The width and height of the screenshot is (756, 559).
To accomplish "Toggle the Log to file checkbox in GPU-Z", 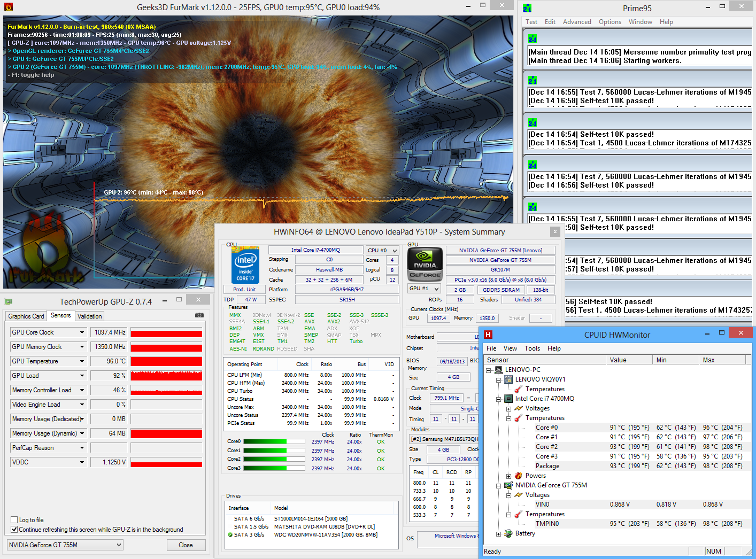I will tap(14, 520).
